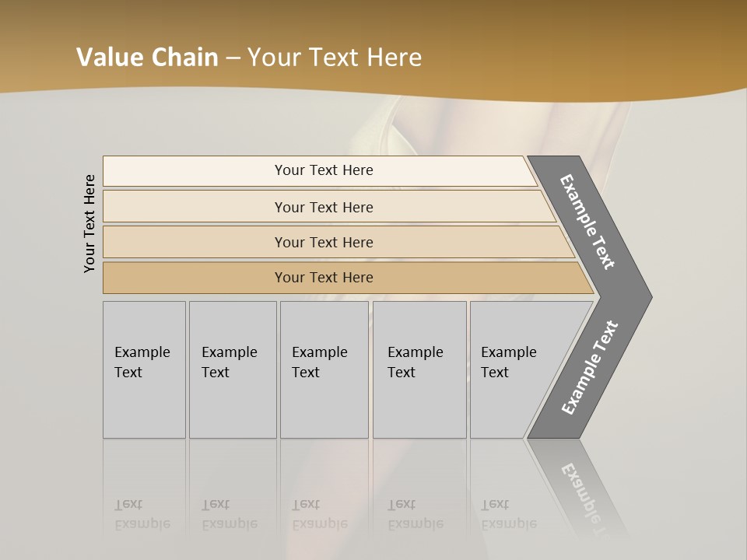Select the third 'Your Text Here' bar

324,242
